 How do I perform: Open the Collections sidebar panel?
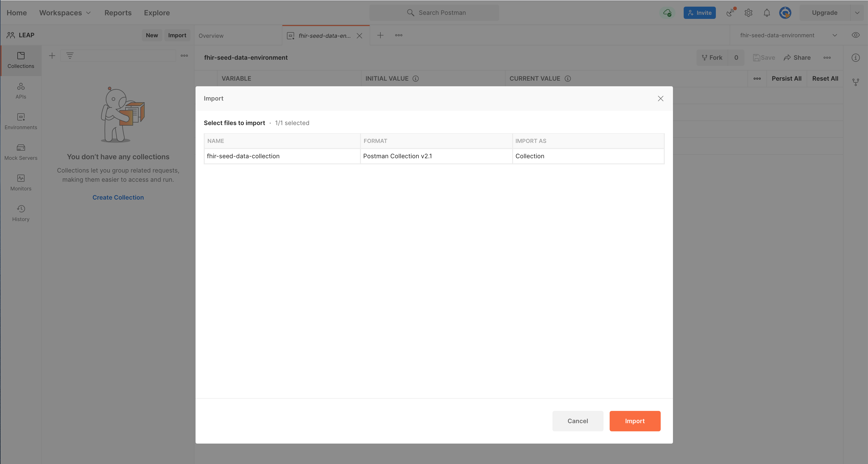(x=21, y=60)
